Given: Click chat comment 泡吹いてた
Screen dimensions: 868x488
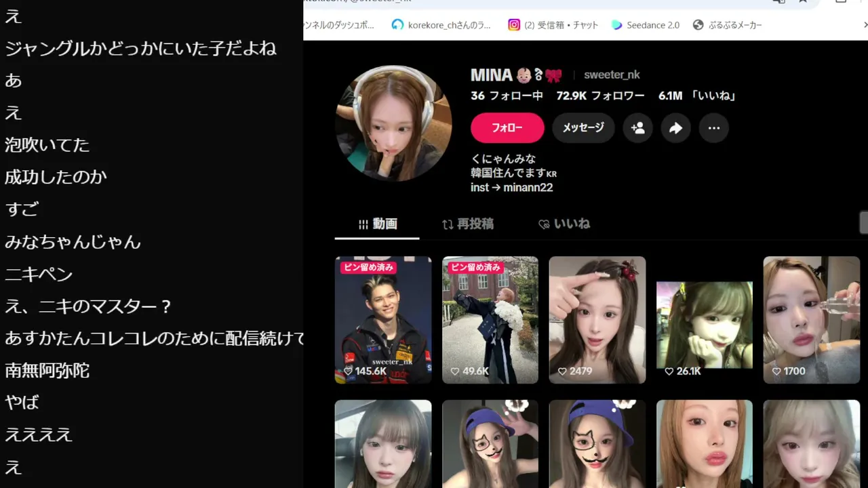Looking at the screenshot, I should pos(47,145).
